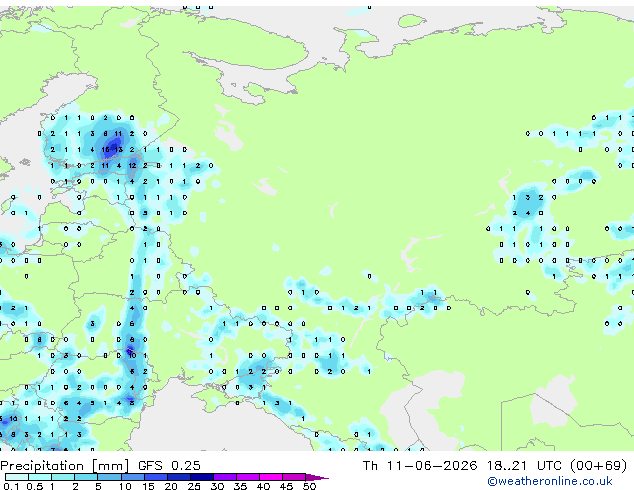Select the 45–50 mm legend swatch
Screen dimensions: 634x490
pyautogui.click(x=294, y=477)
